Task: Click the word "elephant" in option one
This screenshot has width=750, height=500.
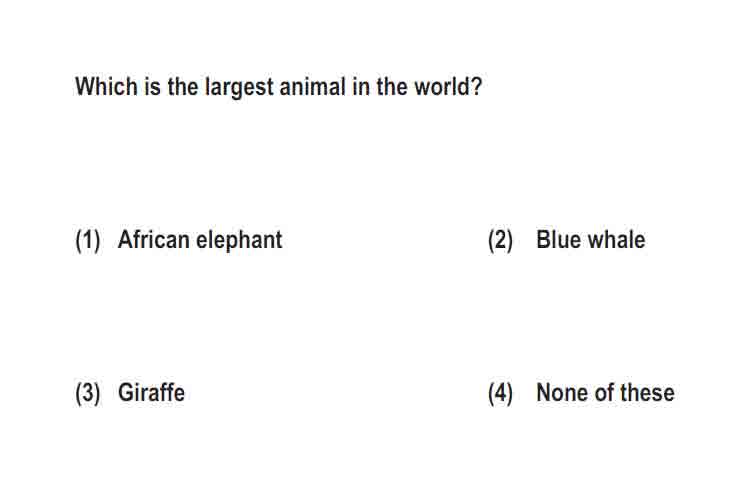Action: point(240,241)
